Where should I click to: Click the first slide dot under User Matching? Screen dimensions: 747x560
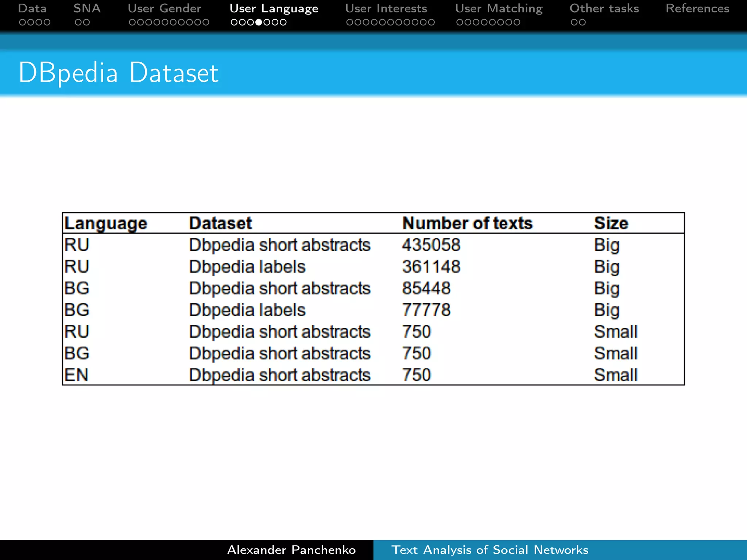460,22
